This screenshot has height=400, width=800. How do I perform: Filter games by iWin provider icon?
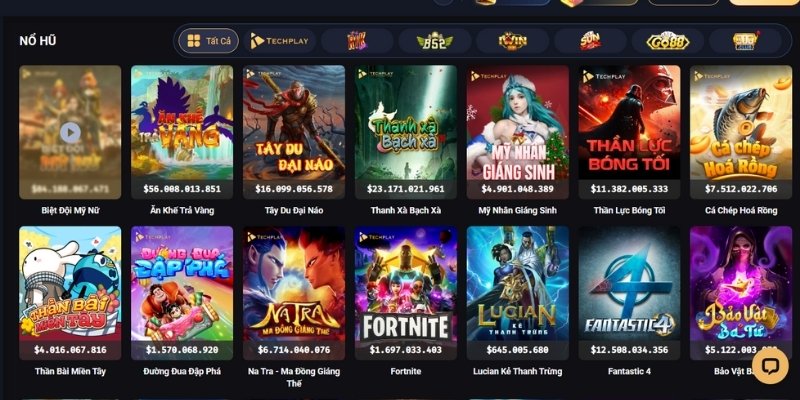(x=513, y=41)
